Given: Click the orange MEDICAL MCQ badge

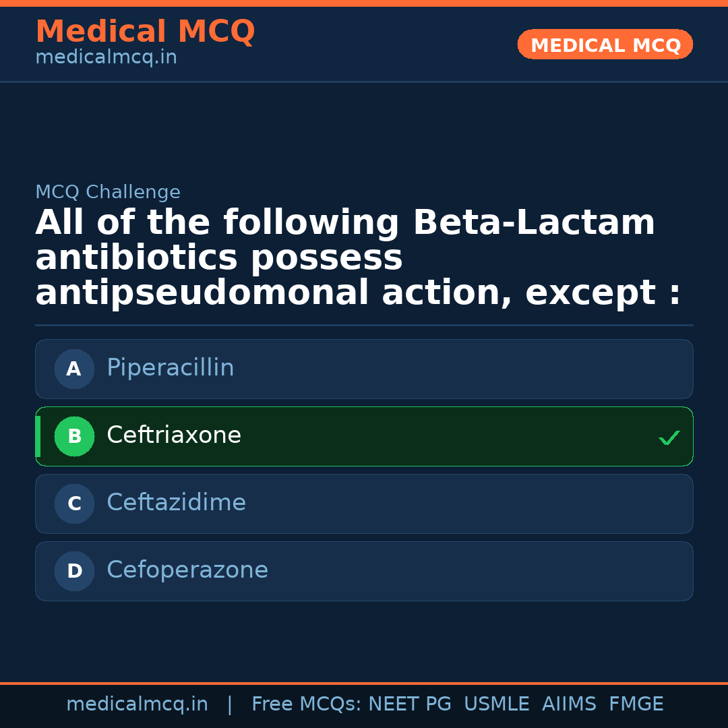Looking at the screenshot, I should pos(605,44).
